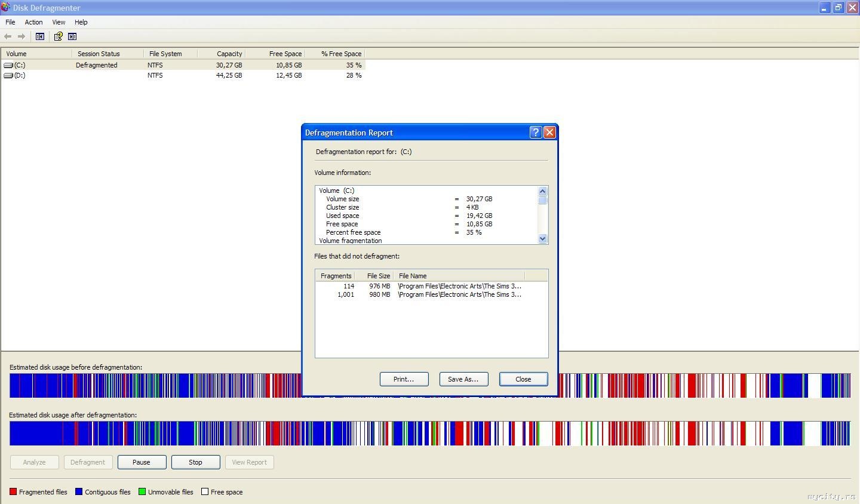This screenshot has height=504, width=860.
Task: Click the scroll-up arrow in Volume information
Action: (543, 191)
